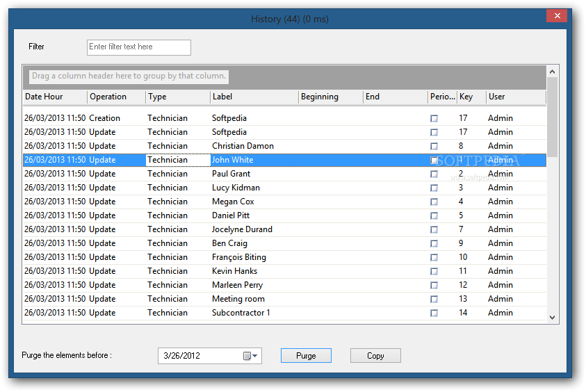
Task: Toggle Perio checkbox in Megan Cox row
Action: [x=434, y=202]
